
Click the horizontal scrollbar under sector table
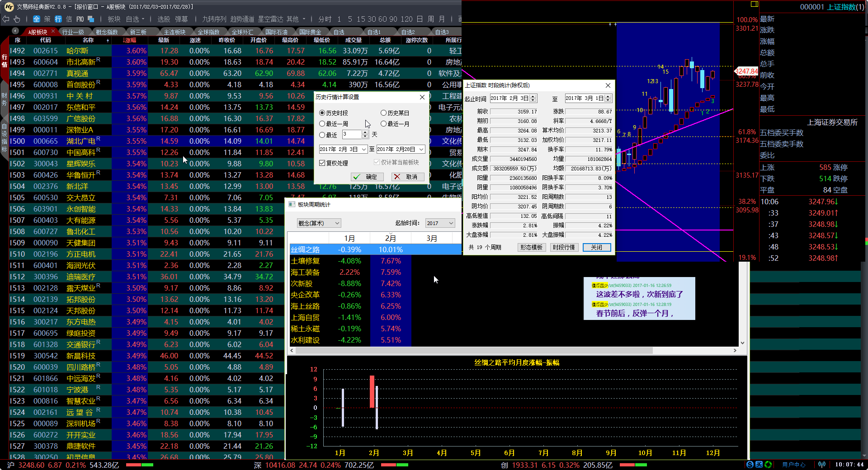pos(475,351)
